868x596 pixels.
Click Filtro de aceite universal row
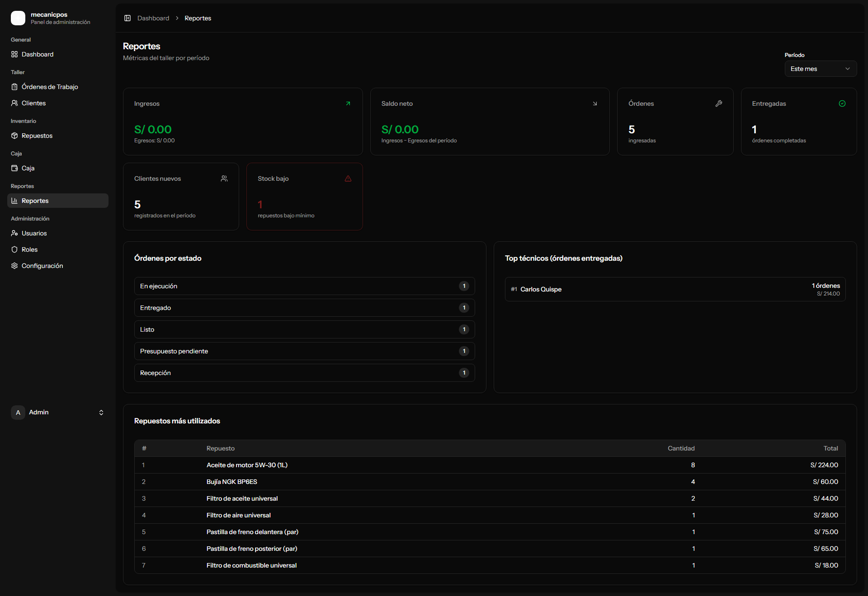(490, 498)
